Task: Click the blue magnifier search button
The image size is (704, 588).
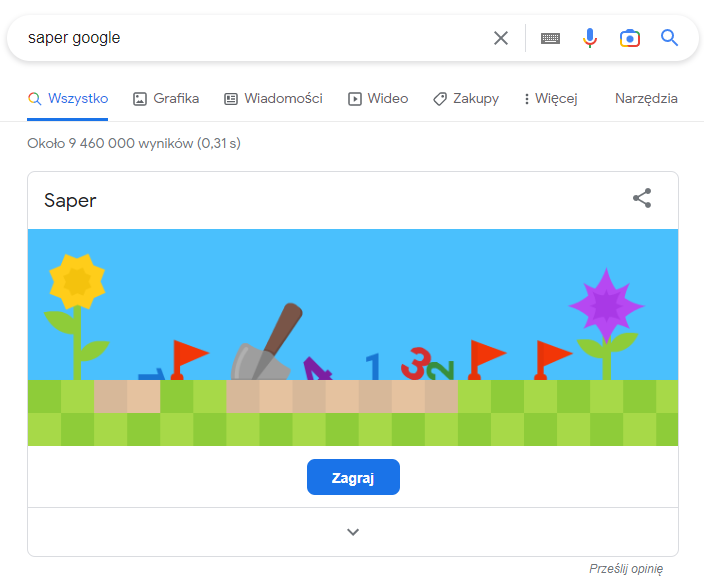Action: tap(669, 38)
